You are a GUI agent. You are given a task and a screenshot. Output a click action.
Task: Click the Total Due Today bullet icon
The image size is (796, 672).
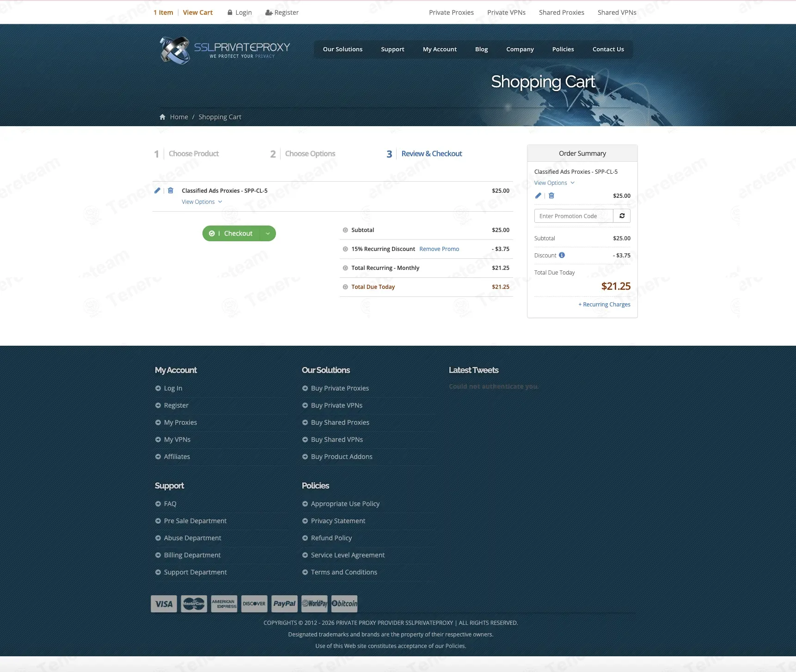(345, 287)
